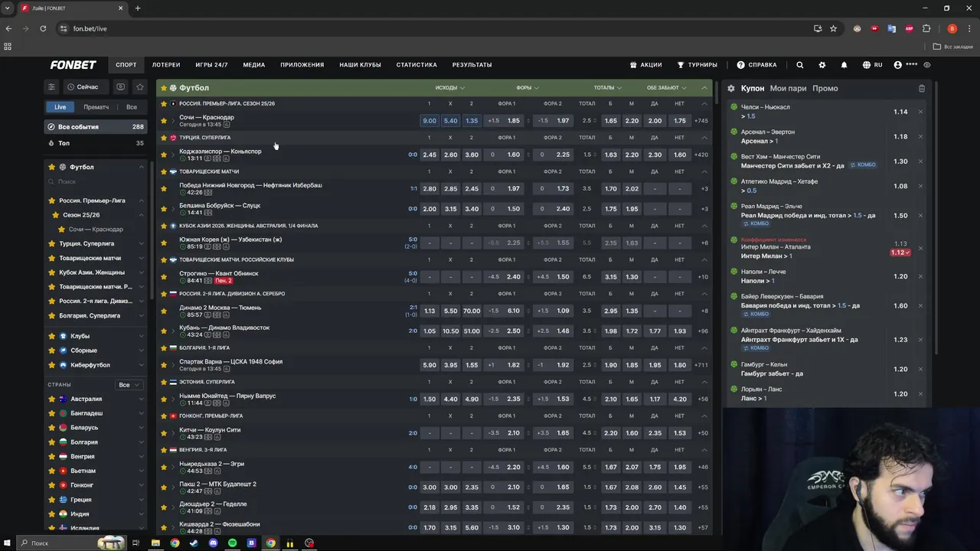This screenshot has width=980, height=551.
Task: Collapse Футбол group in left sidebar
Action: [141, 167]
